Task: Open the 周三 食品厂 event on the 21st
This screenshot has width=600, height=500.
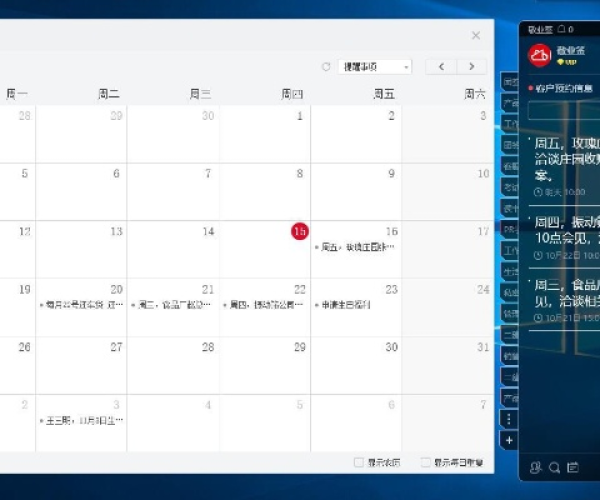Action: point(171,305)
